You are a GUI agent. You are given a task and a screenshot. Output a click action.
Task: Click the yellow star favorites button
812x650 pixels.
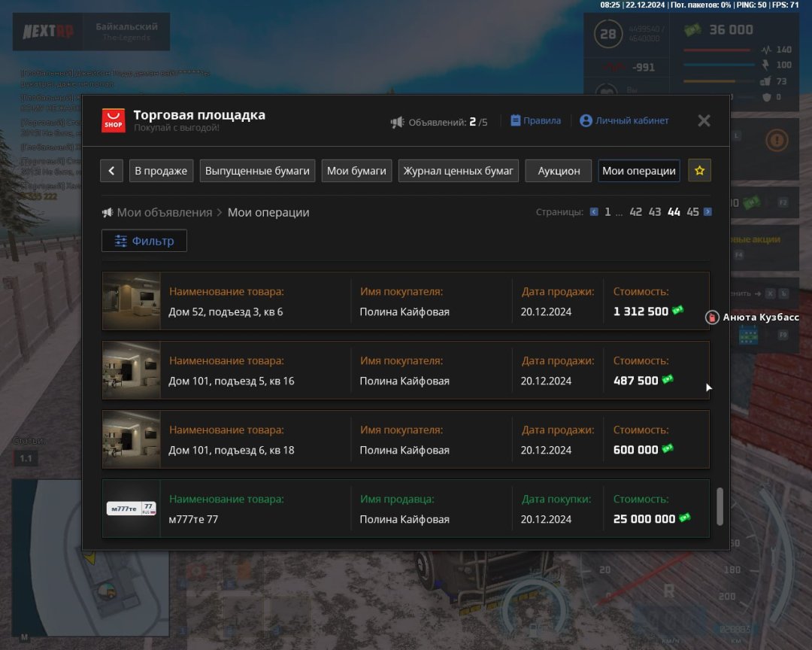700,171
